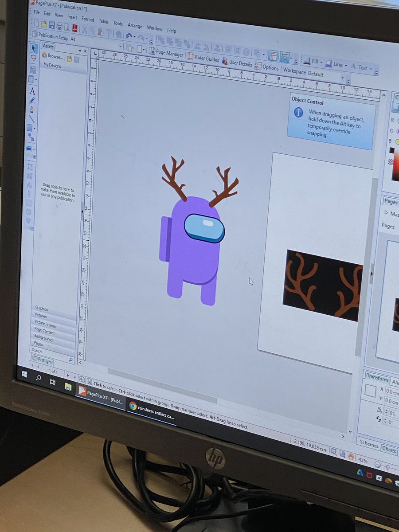
Task: Switch to the Charts tab
Action: pos(389,449)
